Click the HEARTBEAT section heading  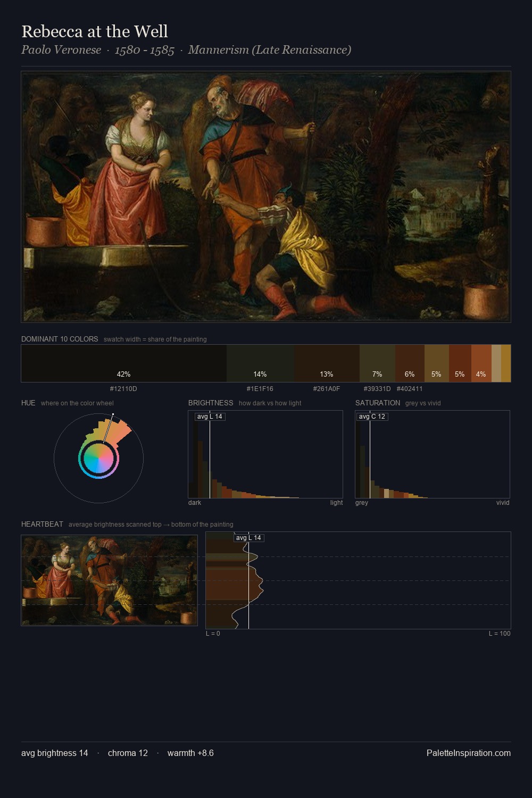[x=42, y=524]
